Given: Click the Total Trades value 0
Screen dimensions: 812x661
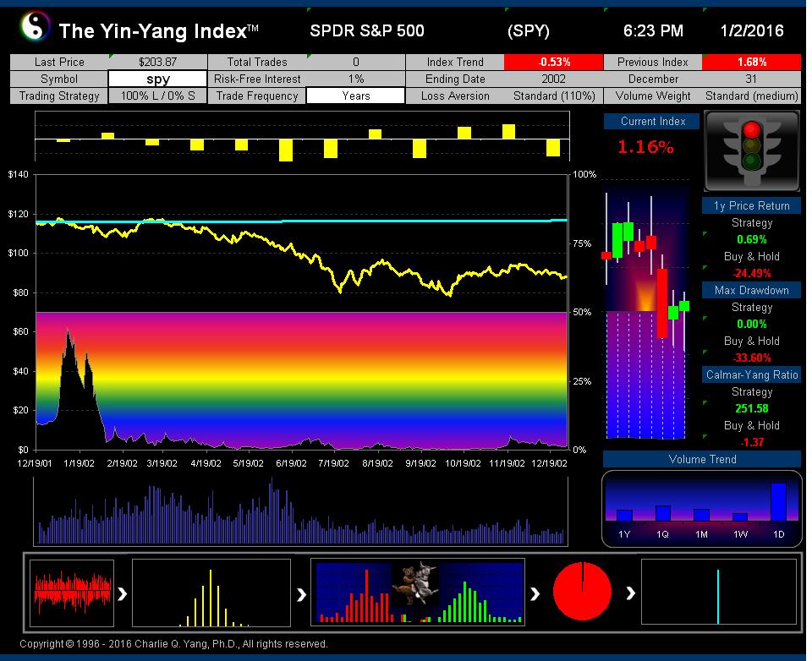Looking at the screenshot, I should tap(356, 62).
